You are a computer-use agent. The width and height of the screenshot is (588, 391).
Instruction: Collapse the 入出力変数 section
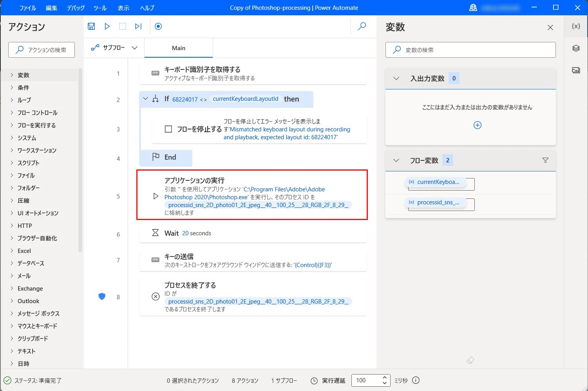coord(396,78)
